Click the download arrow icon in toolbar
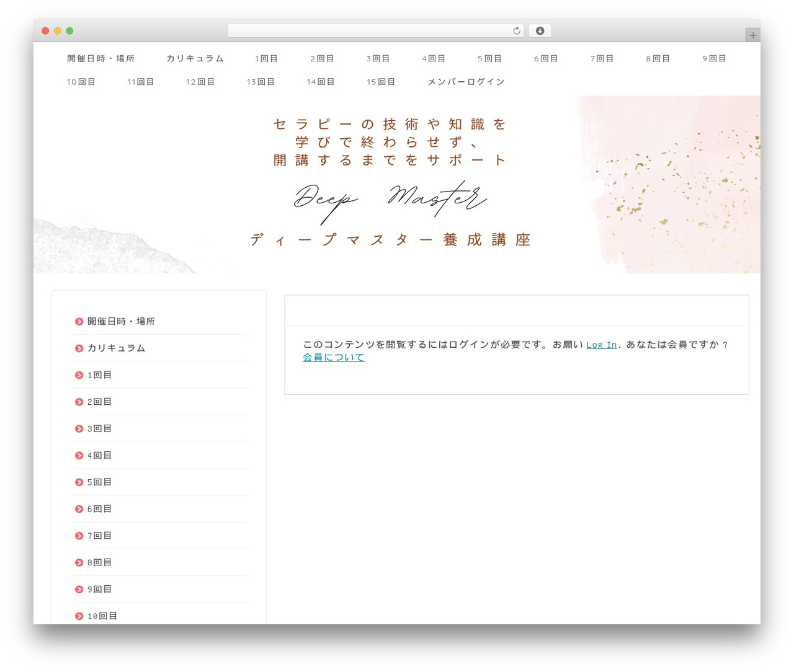The image size is (794, 672). [540, 31]
